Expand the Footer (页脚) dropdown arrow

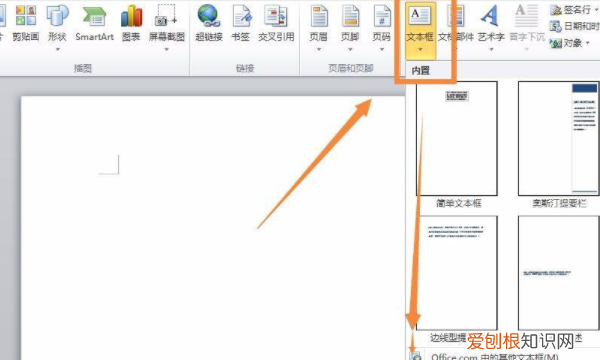350,49
